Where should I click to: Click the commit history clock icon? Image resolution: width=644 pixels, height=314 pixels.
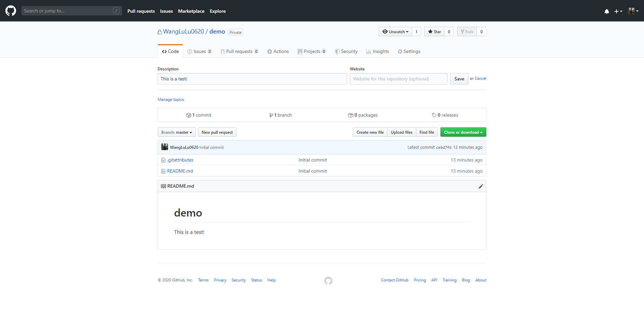tap(189, 115)
